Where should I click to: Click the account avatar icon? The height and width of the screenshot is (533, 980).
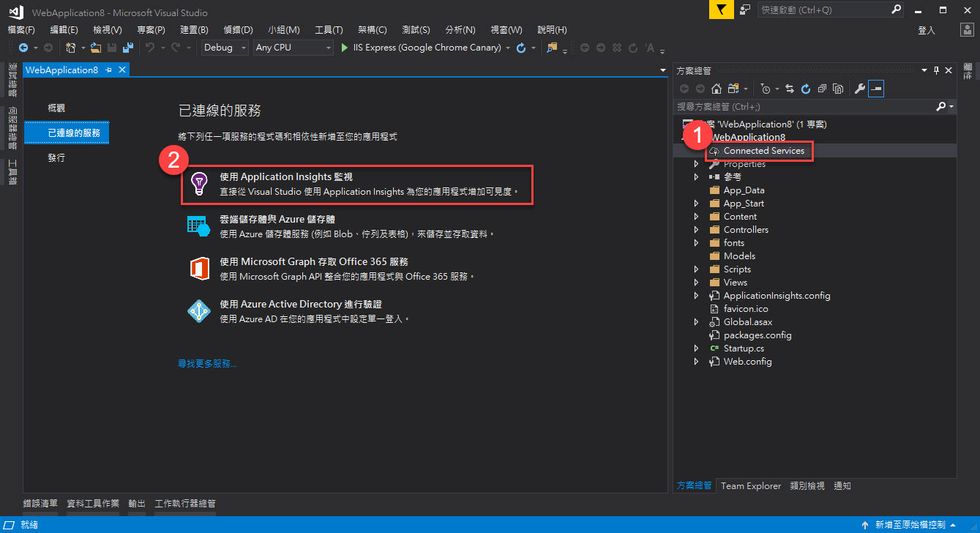click(x=968, y=30)
